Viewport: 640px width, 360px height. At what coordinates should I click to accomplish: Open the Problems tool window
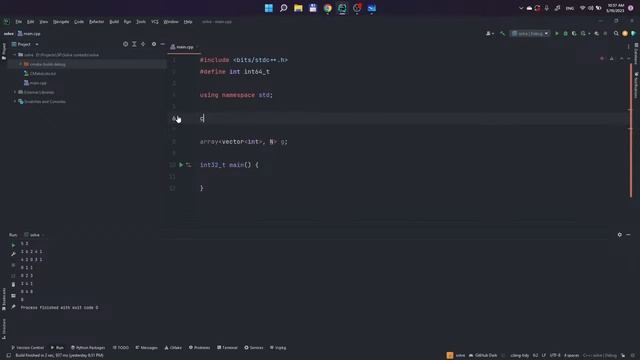tap(199, 348)
